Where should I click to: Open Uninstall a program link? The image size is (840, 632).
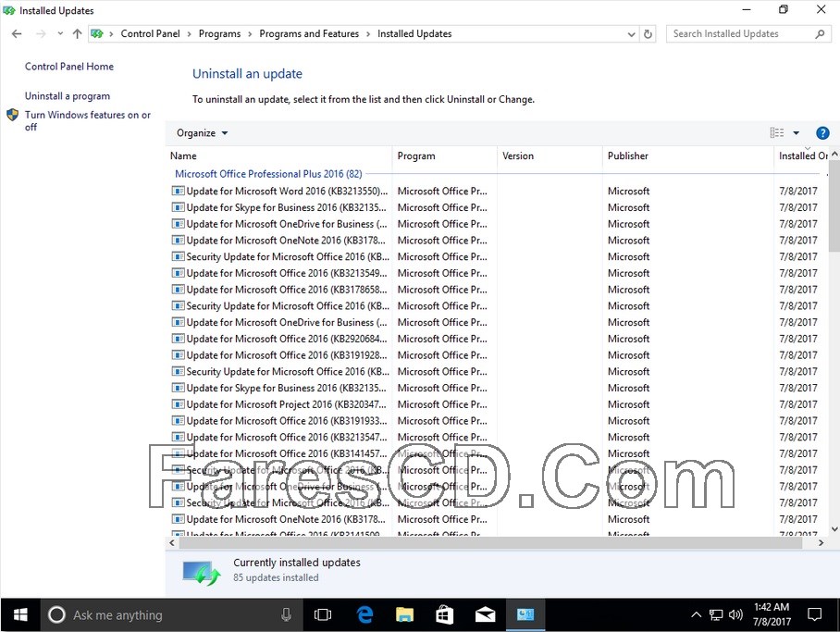(68, 96)
